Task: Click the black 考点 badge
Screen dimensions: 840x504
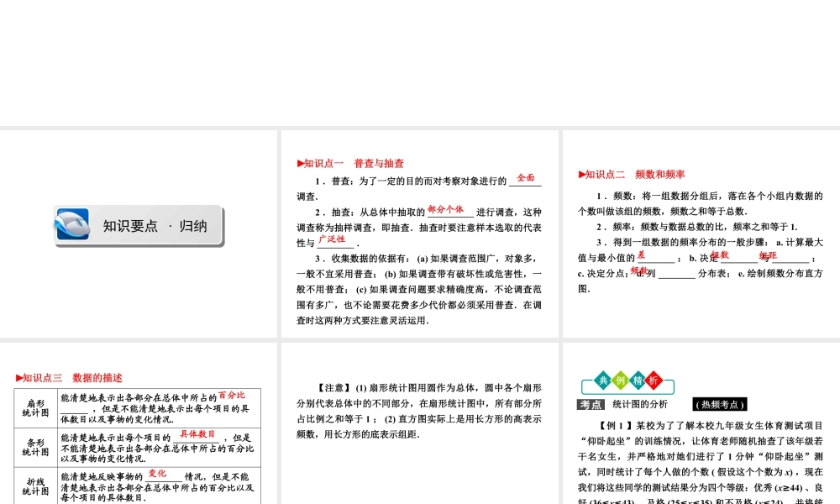Action: [590, 404]
